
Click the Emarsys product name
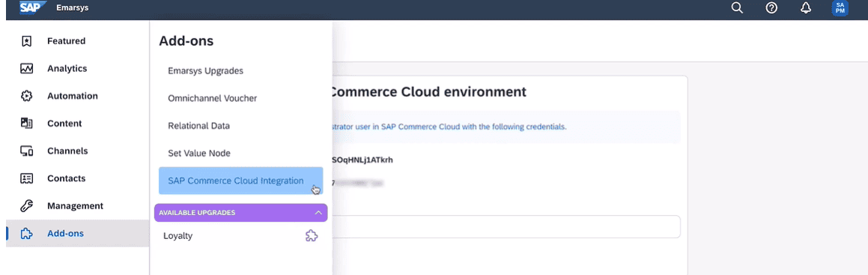pyautogui.click(x=72, y=7)
